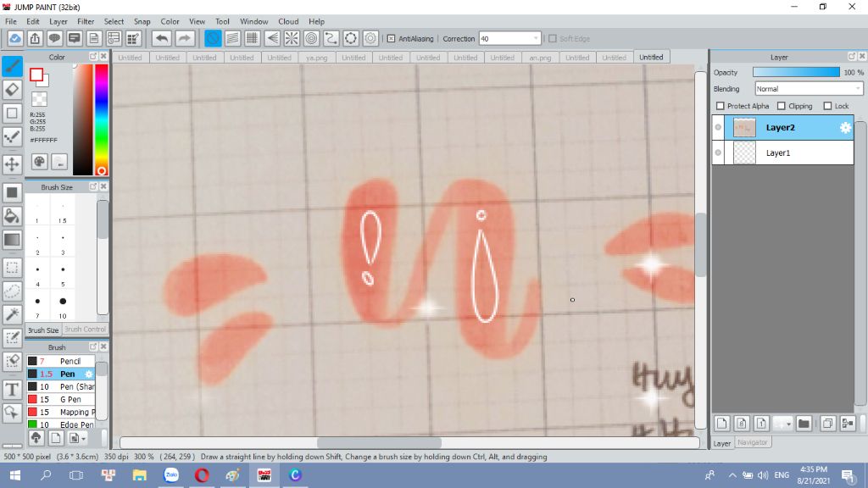The image size is (868, 488).
Task: Open brush panel menu dropdown arrow
Action: (84, 439)
